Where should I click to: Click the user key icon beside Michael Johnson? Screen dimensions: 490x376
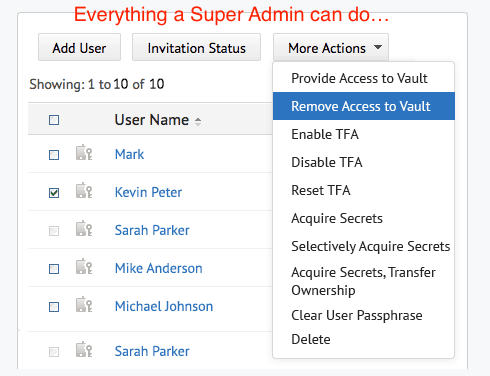click(84, 304)
